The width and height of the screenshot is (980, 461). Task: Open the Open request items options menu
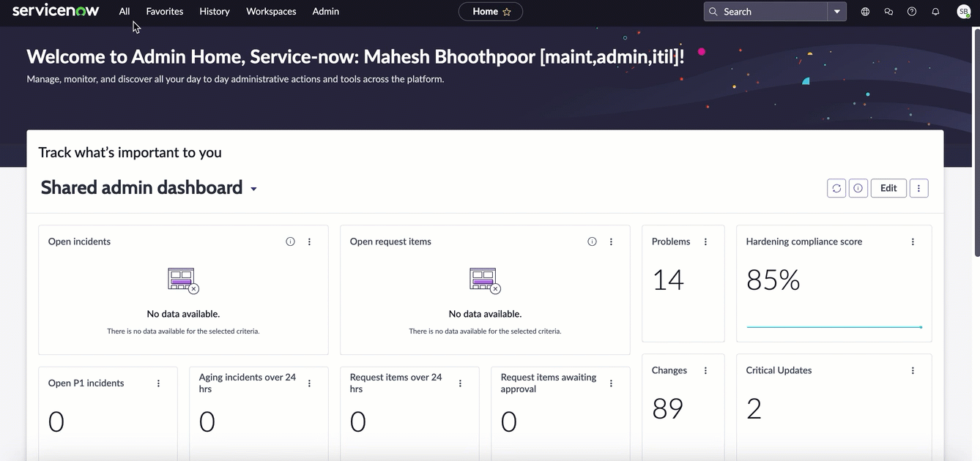(x=611, y=241)
